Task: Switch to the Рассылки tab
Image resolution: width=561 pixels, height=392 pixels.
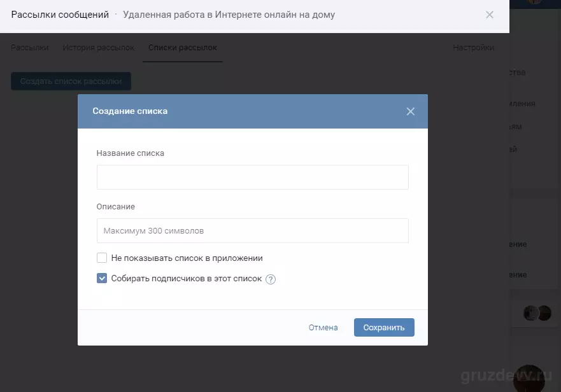Action: [x=30, y=48]
